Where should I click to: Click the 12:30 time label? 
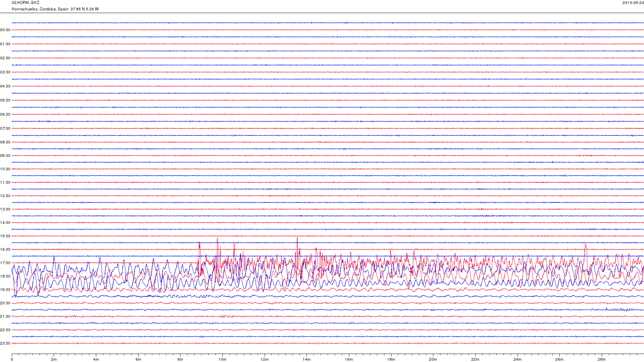pyautogui.click(x=5, y=196)
